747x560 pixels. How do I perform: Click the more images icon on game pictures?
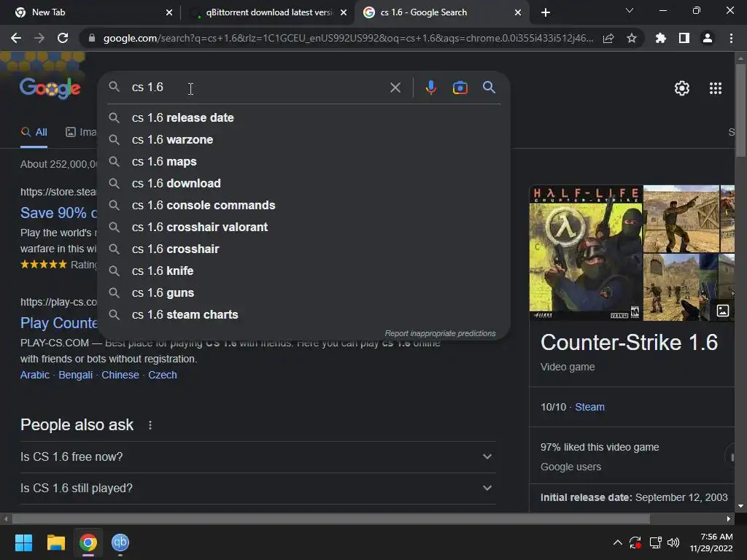click(x=723, y=311)
